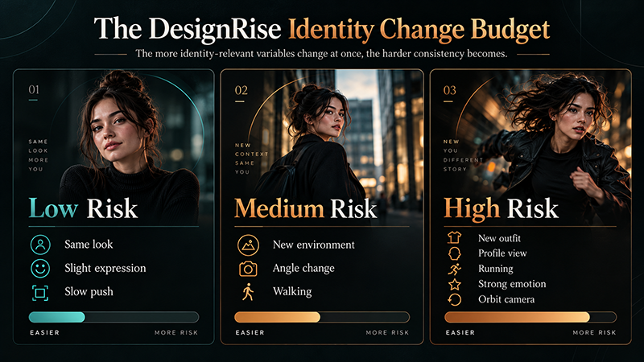
Task: Click the Walking label
Action: tap(292, 291)
